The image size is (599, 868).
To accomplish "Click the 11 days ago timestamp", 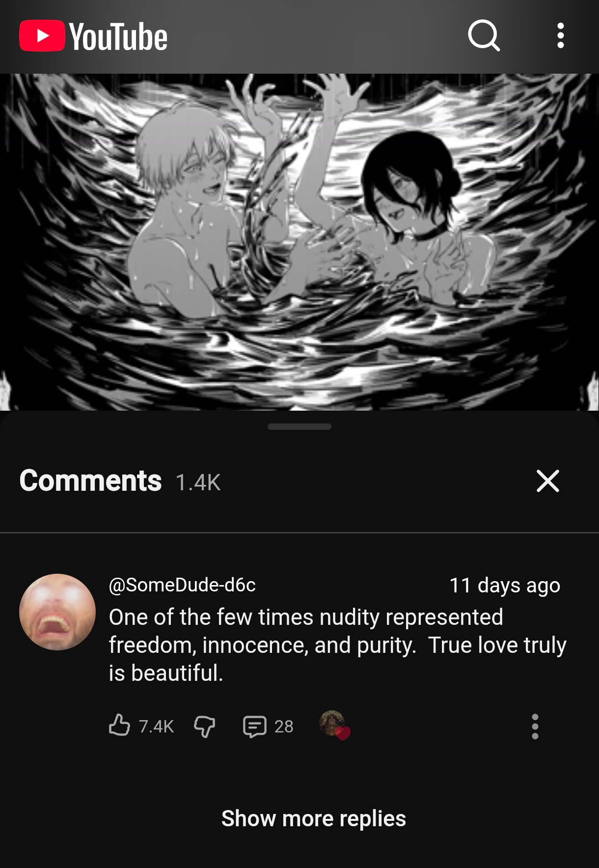I will 505,585.
